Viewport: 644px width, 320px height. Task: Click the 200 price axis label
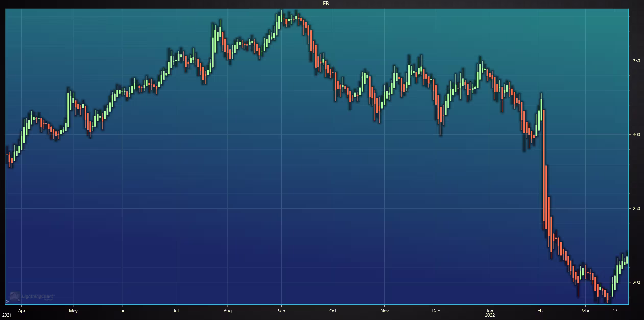[636, 282]
